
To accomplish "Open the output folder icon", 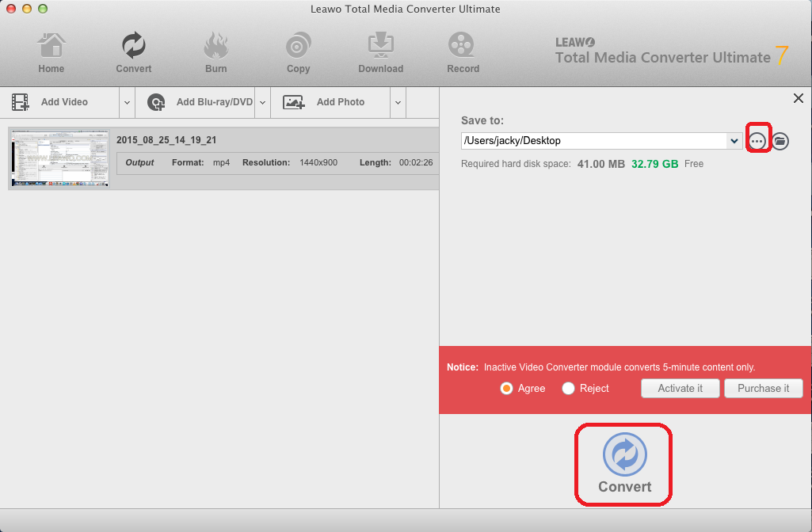I will pos(780,141).
